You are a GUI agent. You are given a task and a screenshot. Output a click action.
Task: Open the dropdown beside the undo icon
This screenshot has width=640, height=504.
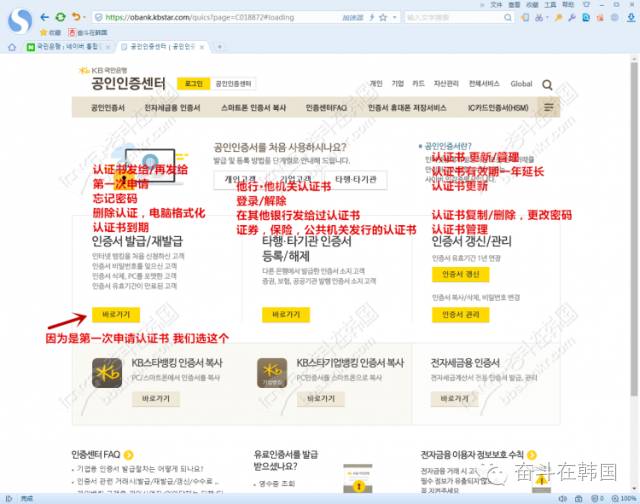pos(84,17)
